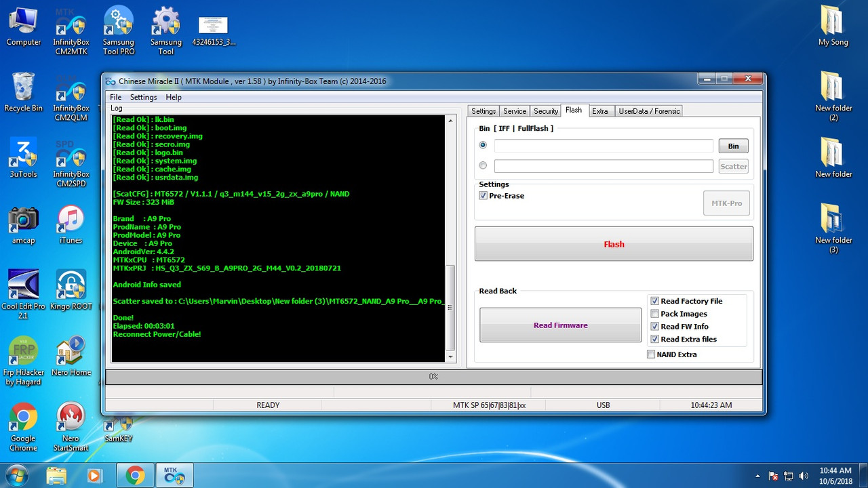
Task: Click the volume speaker tray icon
Action: [804, 476]
